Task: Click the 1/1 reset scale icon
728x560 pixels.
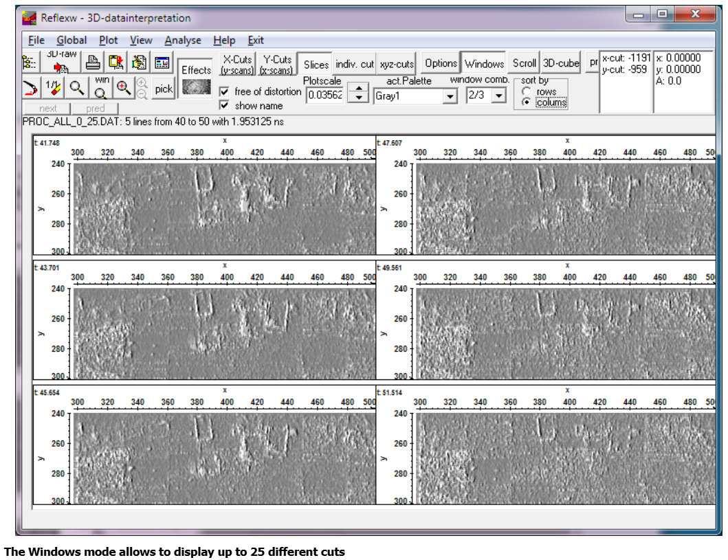Action: click(54, 88)
